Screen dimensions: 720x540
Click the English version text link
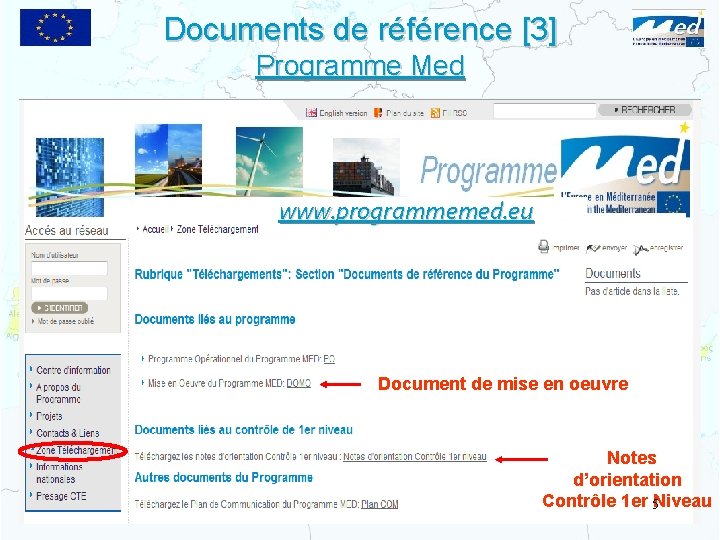[343, 113]
